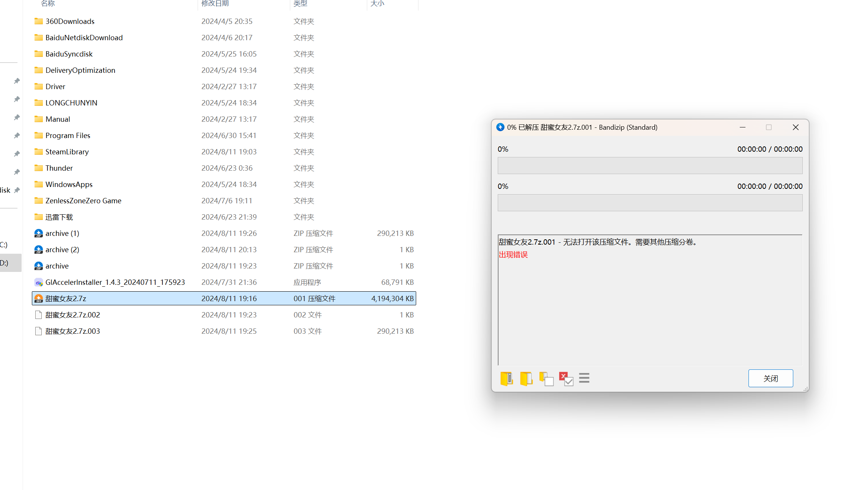The image size is (868, 490).
Task: Select the Thunder folder icon
Action: (x=38, y=168)
